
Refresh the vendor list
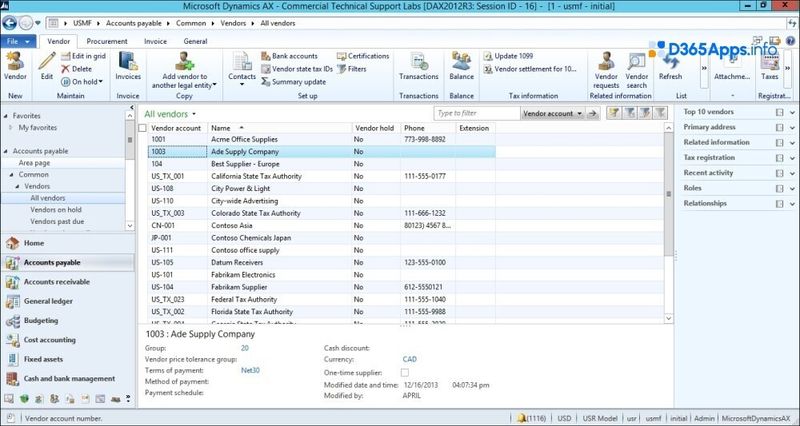[670, 66]
